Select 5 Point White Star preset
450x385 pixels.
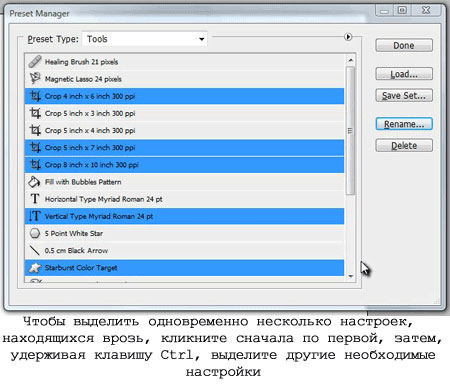(184, 233)
